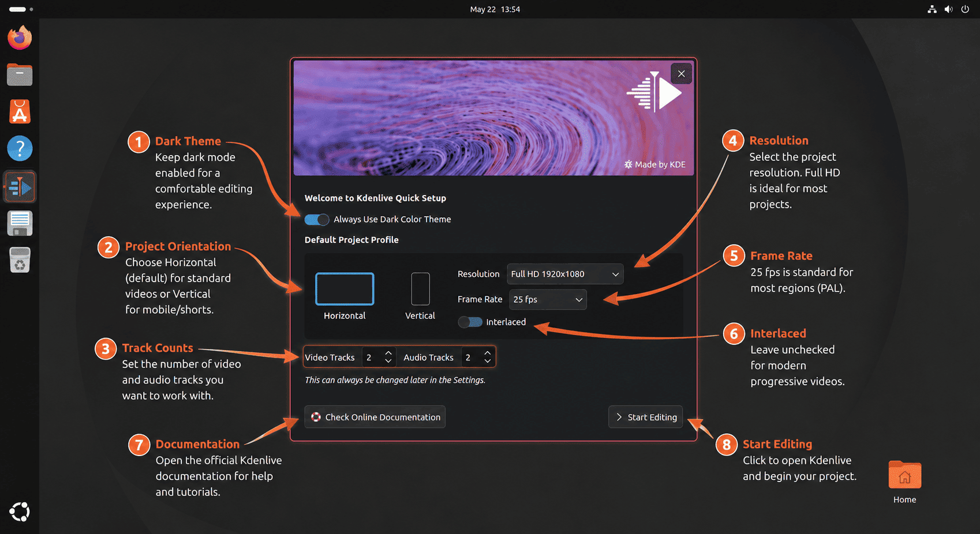Click inside the Audio Tracks number field
Viewport: 980px width, 534px height.
(471, 358)
